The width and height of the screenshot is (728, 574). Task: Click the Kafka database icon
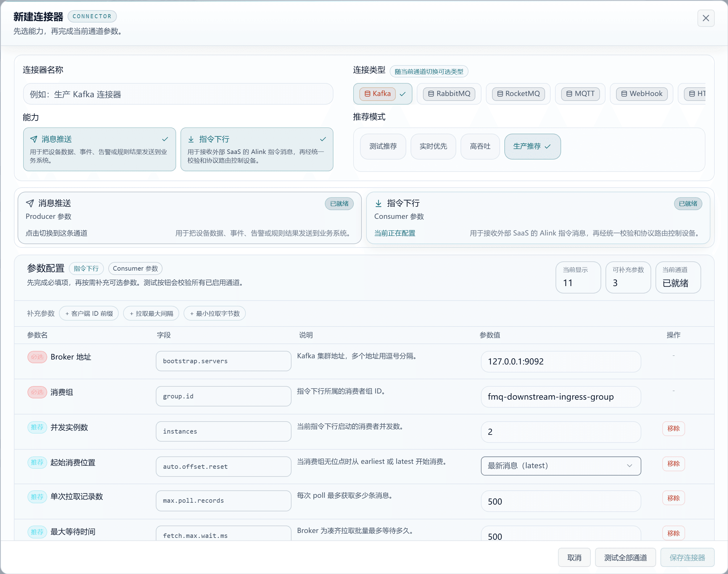click(367, 94)
